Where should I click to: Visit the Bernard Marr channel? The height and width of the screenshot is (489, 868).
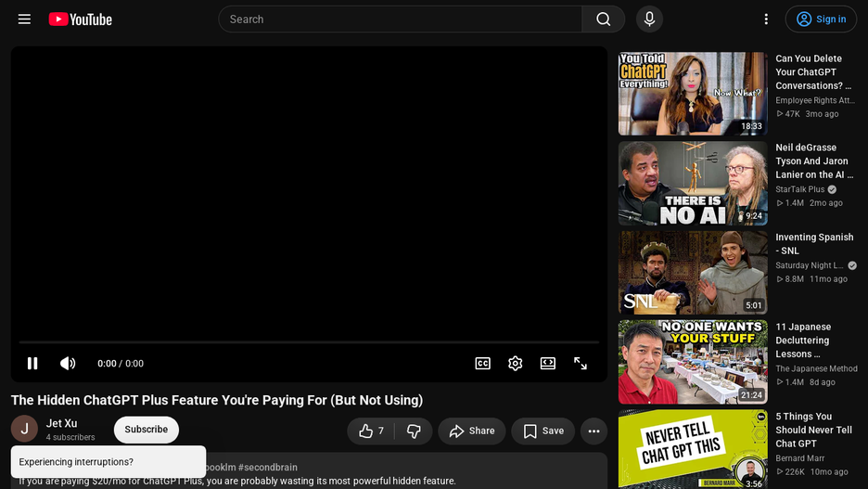point(800,458)
